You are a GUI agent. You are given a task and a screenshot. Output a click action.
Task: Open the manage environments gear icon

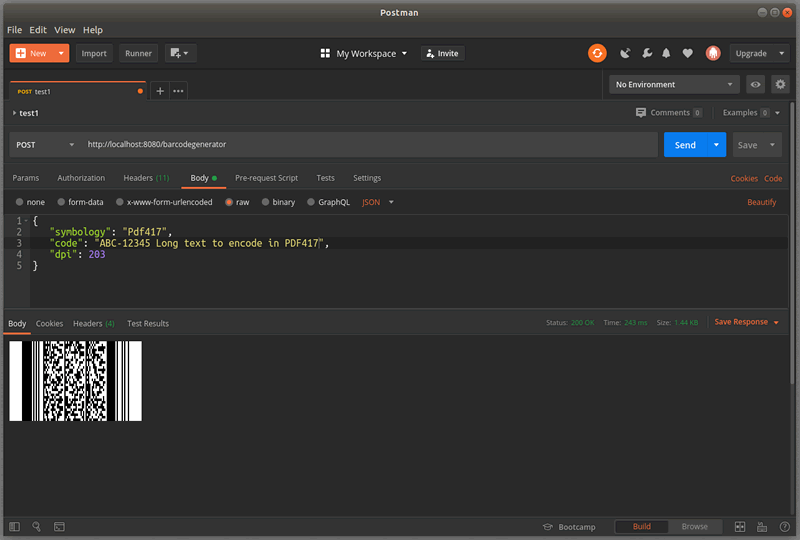point(780,84)
